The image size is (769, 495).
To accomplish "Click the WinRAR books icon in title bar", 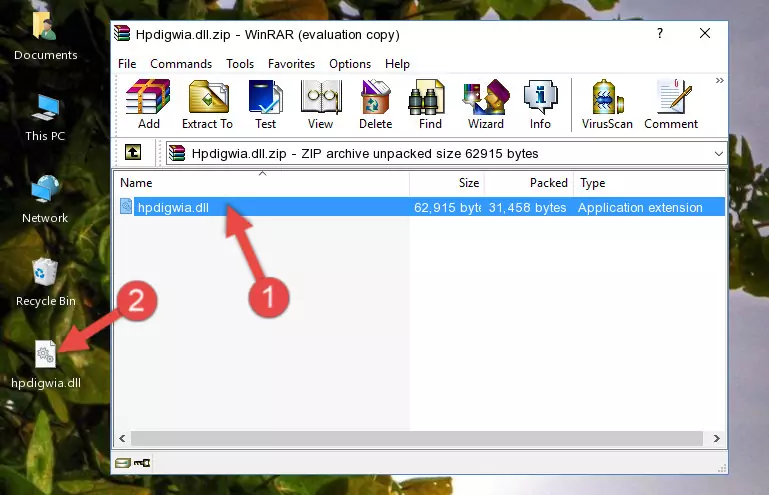I will [123, 33].
